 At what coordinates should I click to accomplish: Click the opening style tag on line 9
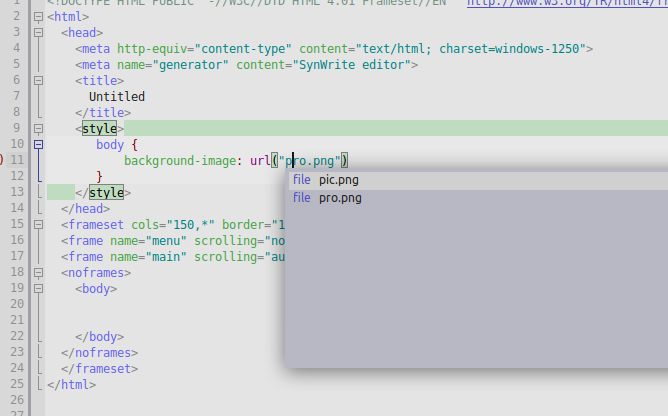100,129
